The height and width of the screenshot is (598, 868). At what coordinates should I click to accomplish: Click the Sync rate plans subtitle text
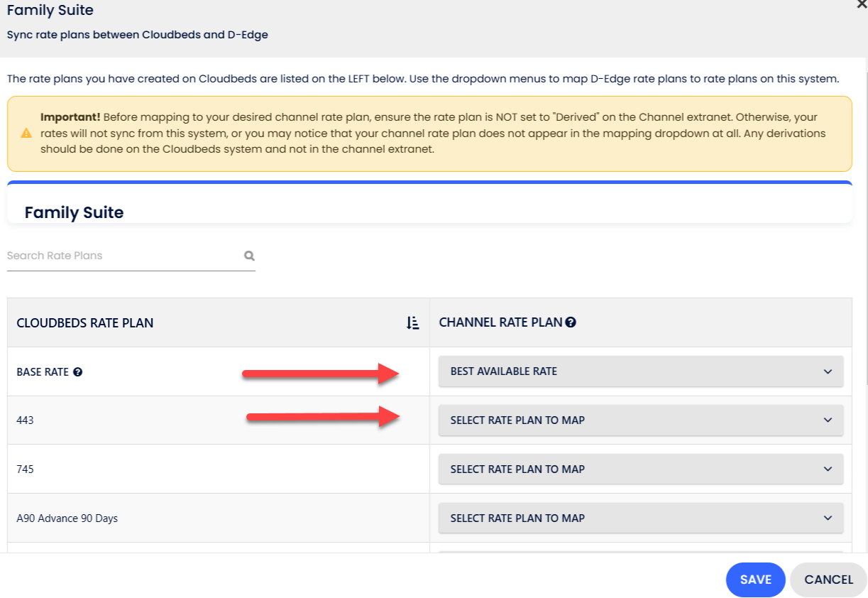(x=137, y=34)
